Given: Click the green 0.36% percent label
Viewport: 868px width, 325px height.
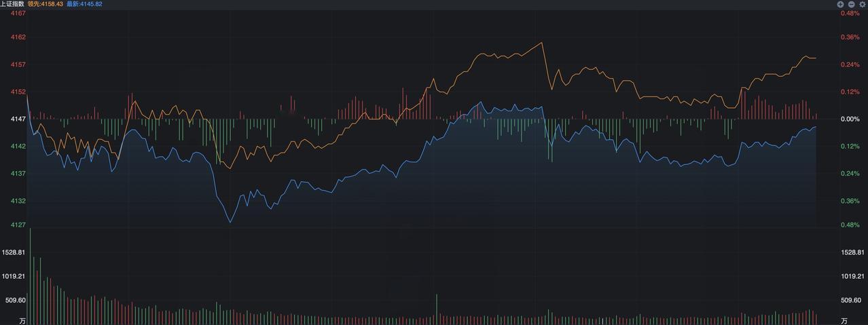Looking at the screenshot, I should 850,200.
